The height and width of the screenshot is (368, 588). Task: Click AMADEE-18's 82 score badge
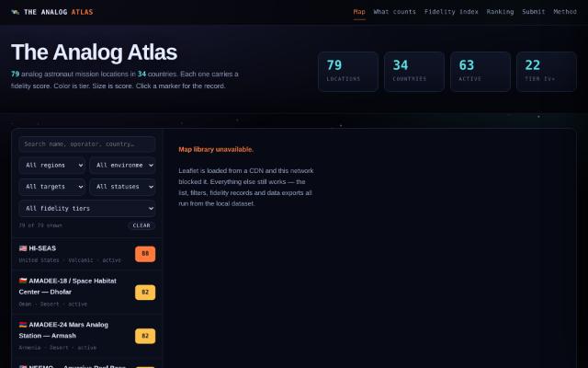tap(145, 293)
